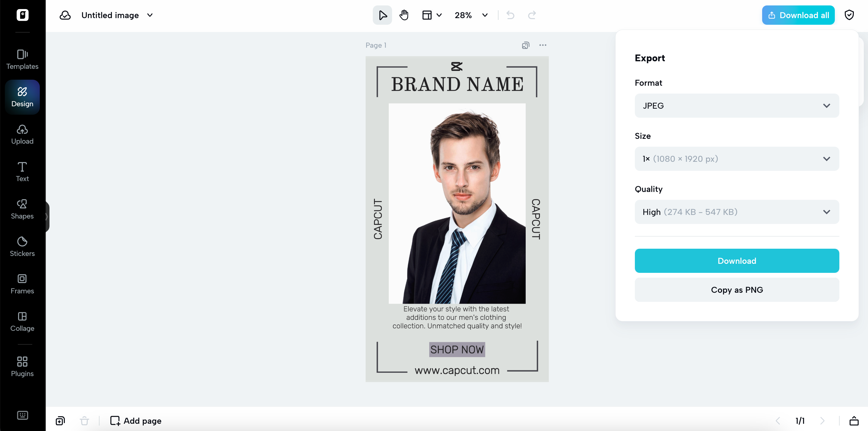Screen dimensions: 868x431
Task: Click page background image icon
Action: point(525,45)
